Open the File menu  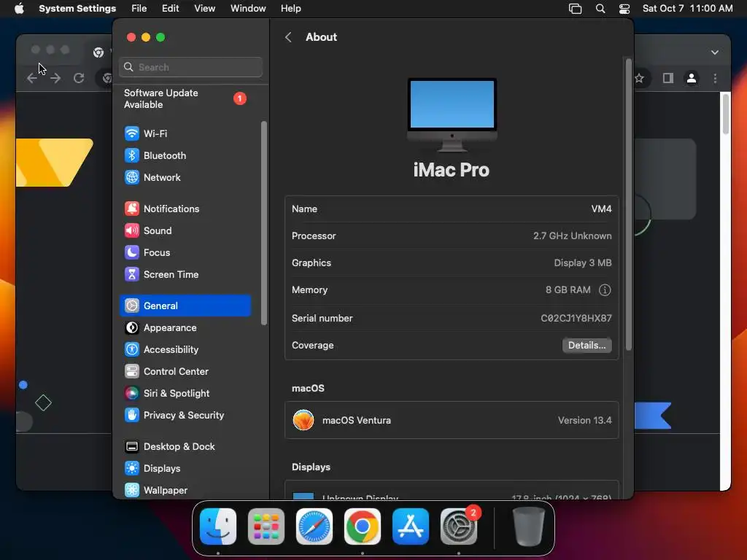point(139,9)
